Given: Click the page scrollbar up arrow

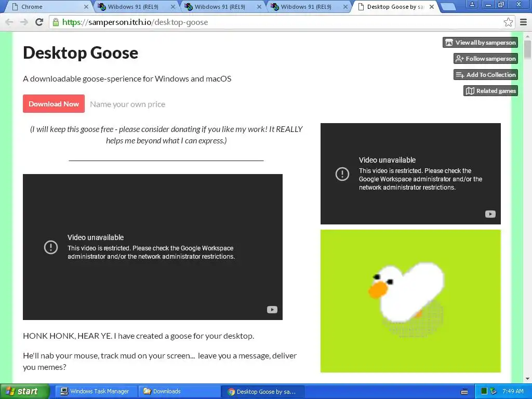Looking at the screenshot, I should [528, 36].
